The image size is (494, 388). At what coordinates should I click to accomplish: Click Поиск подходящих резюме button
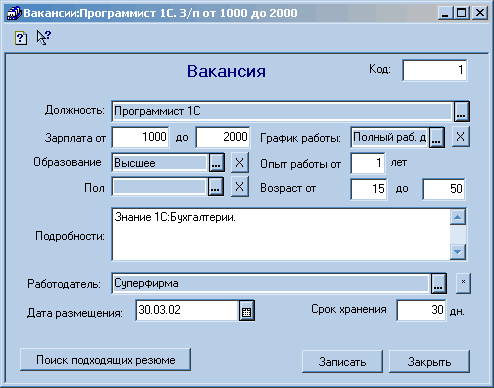point(105,360)
